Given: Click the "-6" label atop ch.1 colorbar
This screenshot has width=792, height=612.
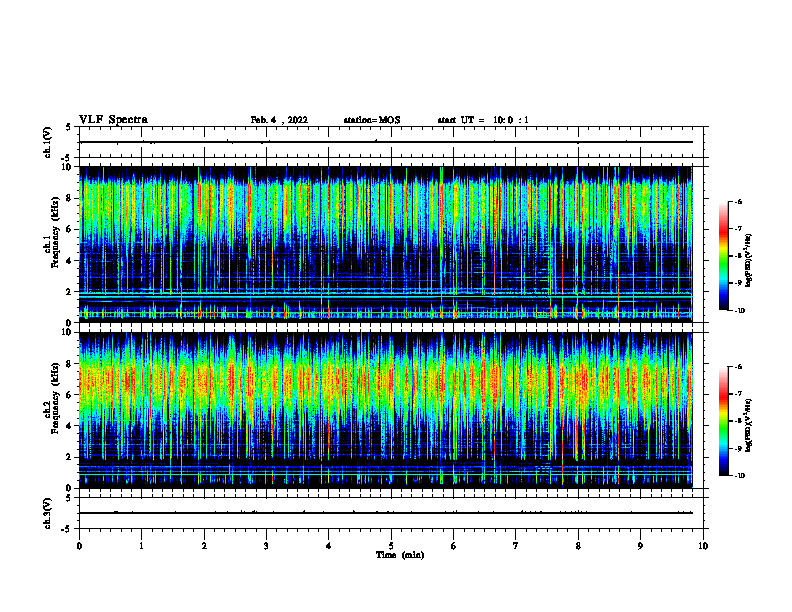Looking at the screenshot, I should pyautogui.click(x=738, y=202).
